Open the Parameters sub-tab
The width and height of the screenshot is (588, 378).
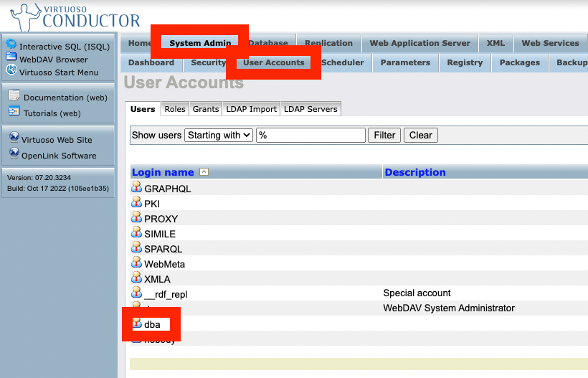click(405, 62)
